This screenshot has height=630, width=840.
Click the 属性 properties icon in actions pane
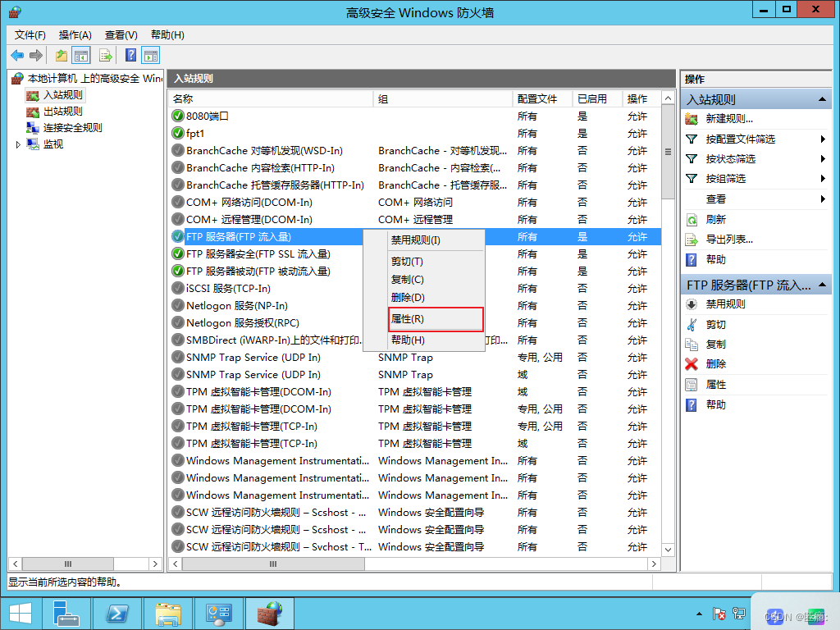[x=692, y=385]
